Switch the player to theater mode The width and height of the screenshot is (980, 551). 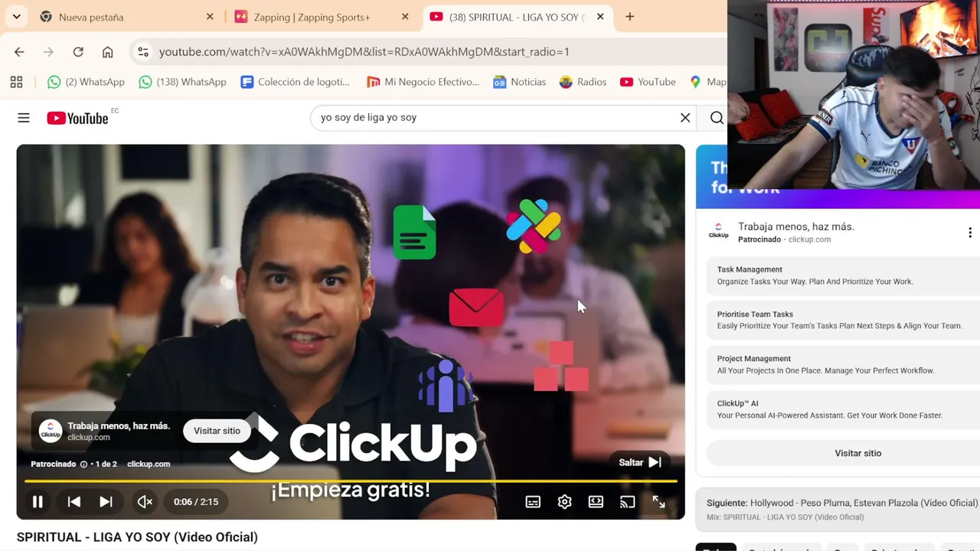[x=596, y=502]
